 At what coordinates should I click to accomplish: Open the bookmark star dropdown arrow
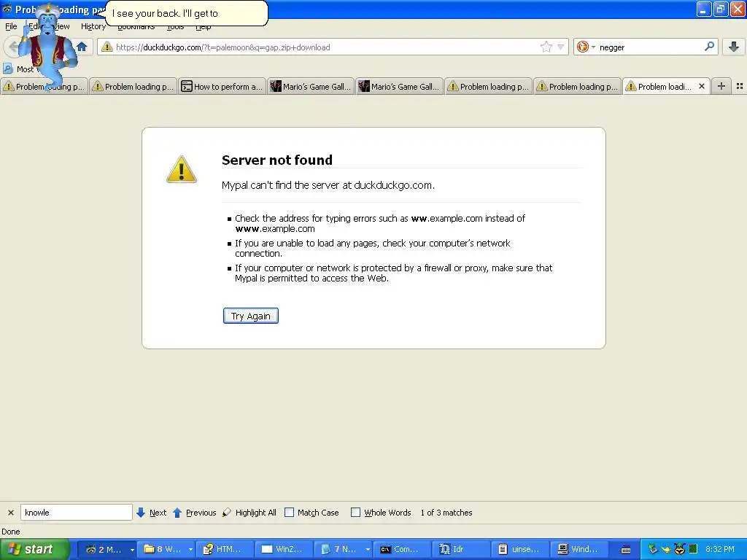(561, 47)
